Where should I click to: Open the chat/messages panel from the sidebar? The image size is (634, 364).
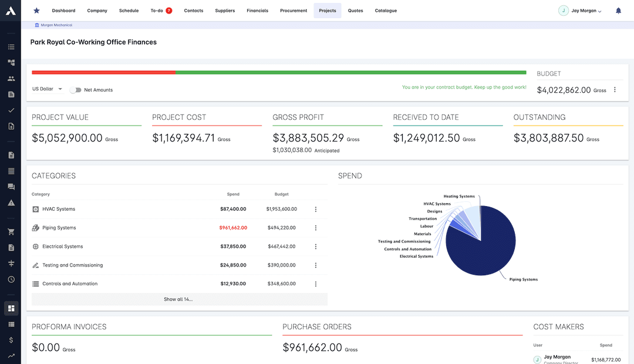click(11, 187)
